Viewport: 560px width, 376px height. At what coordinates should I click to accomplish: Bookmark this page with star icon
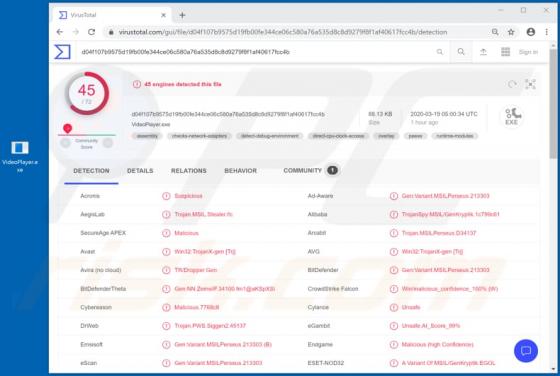point(511,32)
